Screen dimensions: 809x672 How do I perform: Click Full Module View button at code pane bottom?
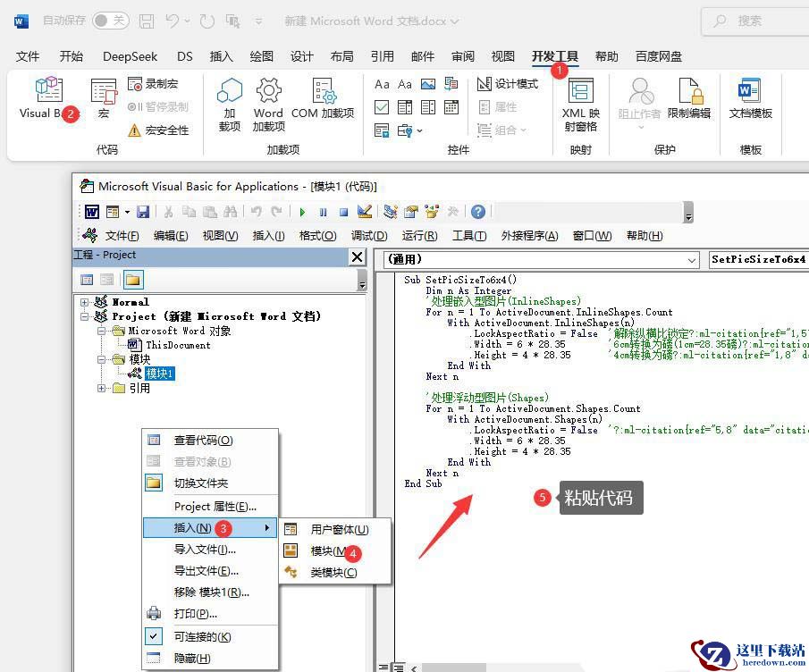pos(399,668)
